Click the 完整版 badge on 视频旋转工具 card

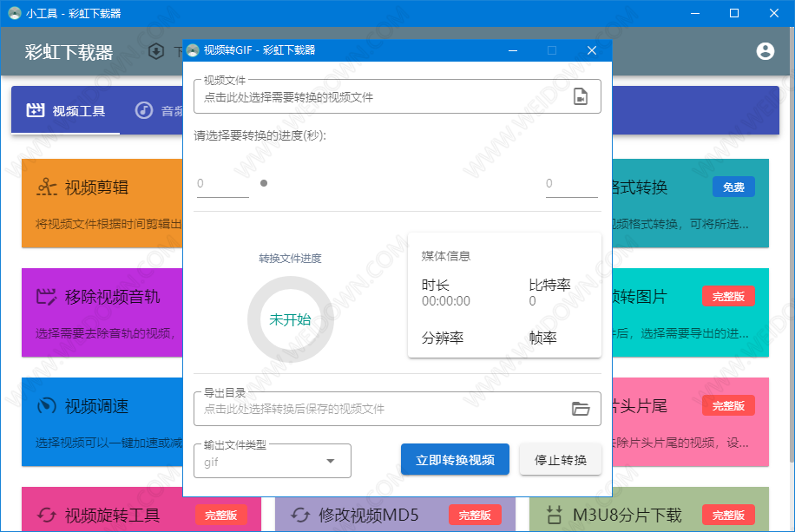[x=221, y=516]
